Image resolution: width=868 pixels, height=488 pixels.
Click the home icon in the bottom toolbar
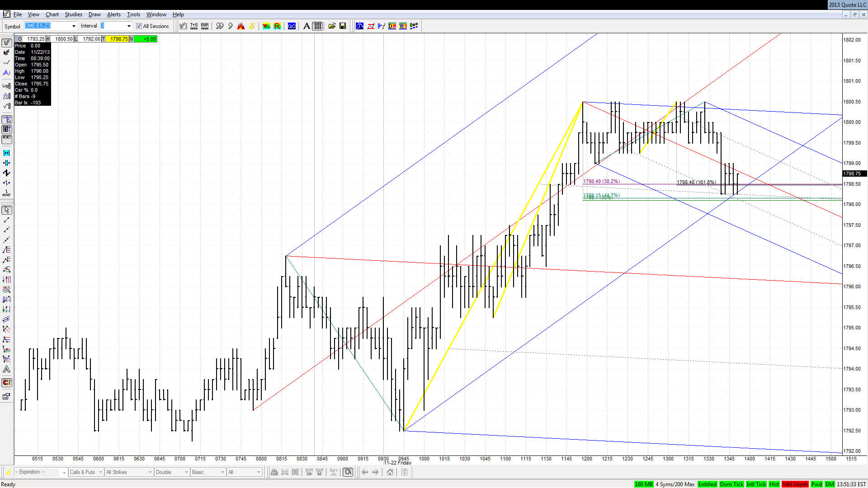(390, 472)
